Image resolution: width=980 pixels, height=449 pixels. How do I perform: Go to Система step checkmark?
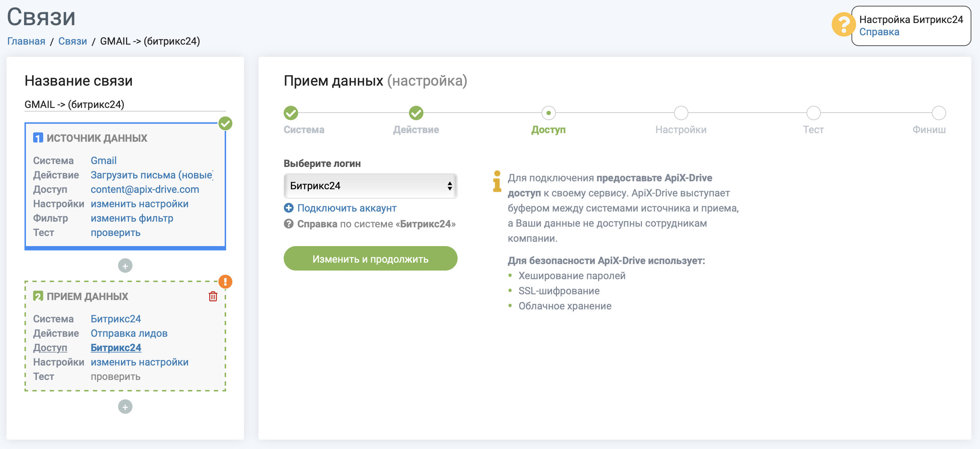pos(291,113)
